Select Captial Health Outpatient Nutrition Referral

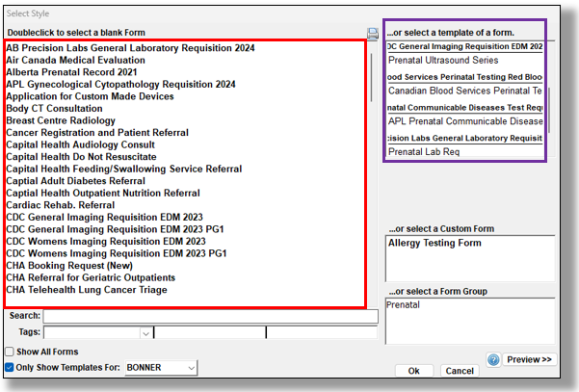[x=103, y=193]
